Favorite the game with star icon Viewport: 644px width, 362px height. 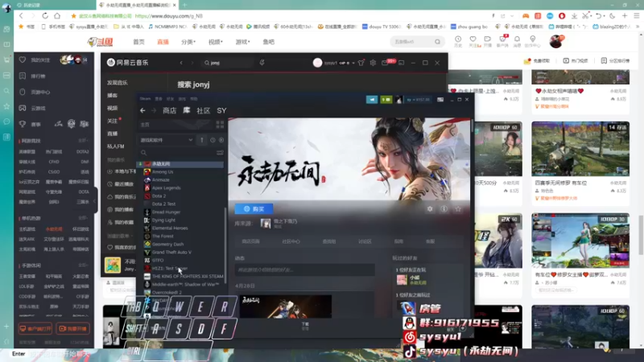(458, 209)
